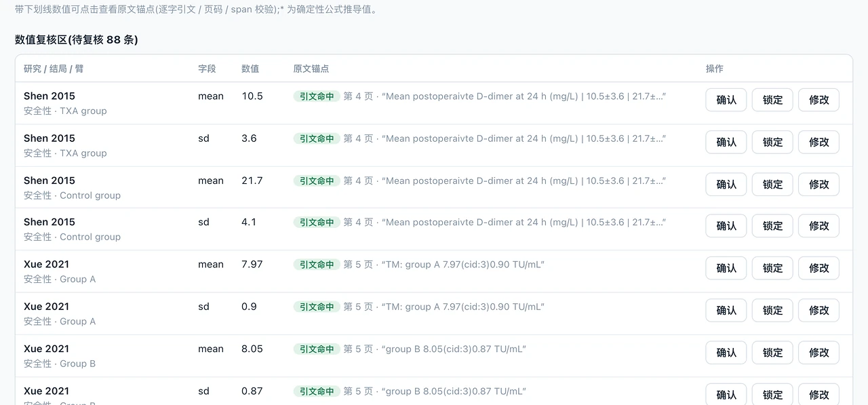Image resolution: width=868 pixels, height=405 pixels.
Task: Click 引文命中 badge in the 10.5 row
Action: pos(317,96)
